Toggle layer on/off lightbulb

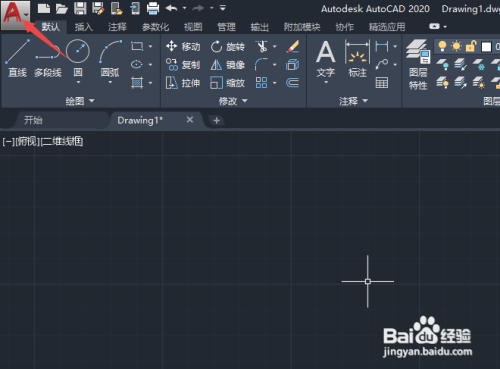click(442, 46)
